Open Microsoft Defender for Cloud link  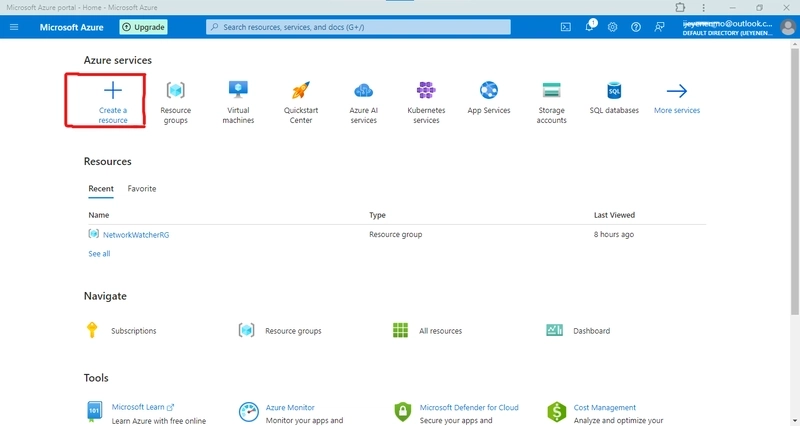tap(469, 408)
